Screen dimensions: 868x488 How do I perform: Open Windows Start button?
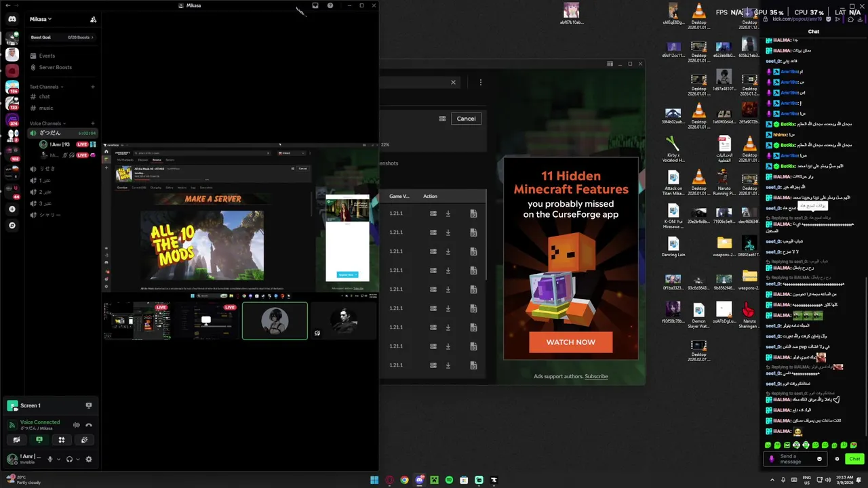(374, 480)
